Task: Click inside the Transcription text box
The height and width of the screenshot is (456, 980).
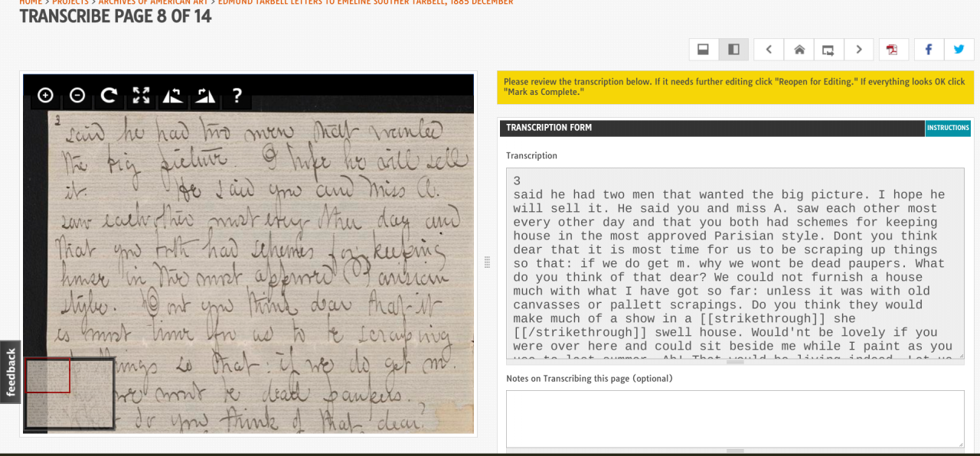Action: [735, 263]
